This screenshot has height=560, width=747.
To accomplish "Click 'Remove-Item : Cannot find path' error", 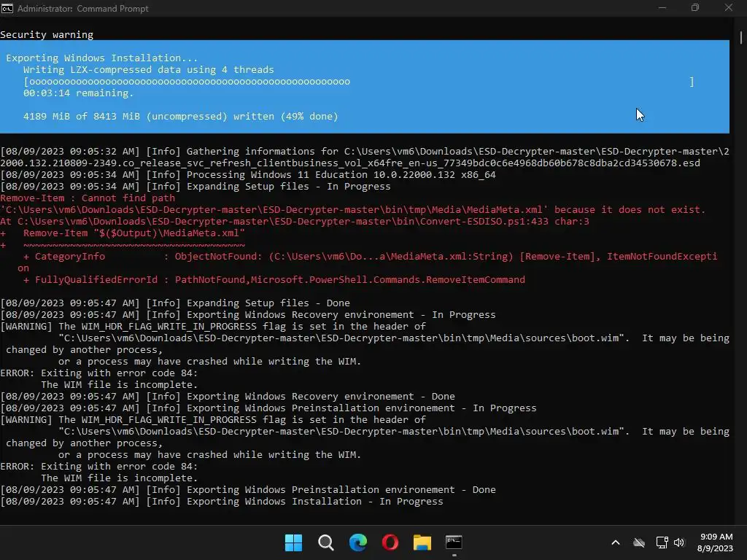I will 88,198.
